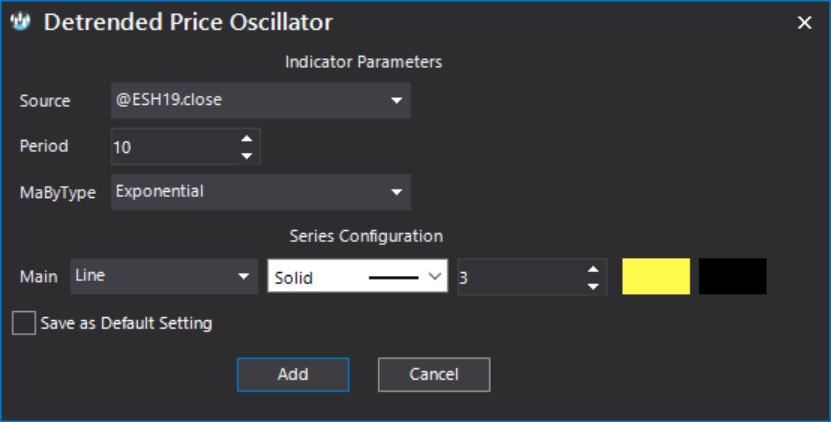831x422 pixels.
Task: Increase the Period value with up arrow
Action: 246,138
